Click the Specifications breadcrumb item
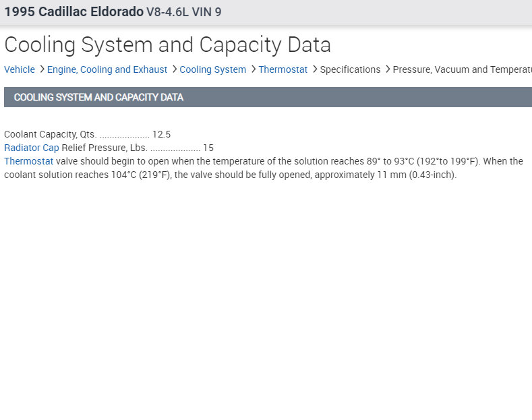Screen dimensions: 532x420 click(350, 69)
